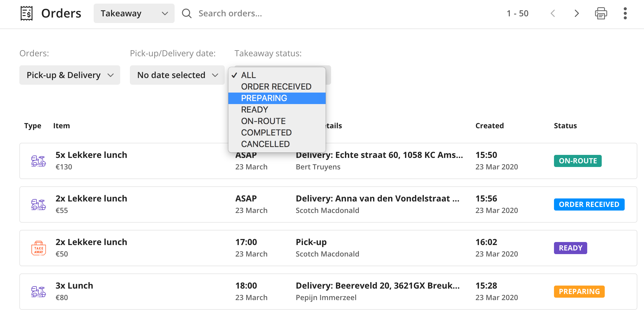Screen dimensions: 644x314
Task: Choose ORDER RECEIVED status option
Action: [x=276, y=87]
